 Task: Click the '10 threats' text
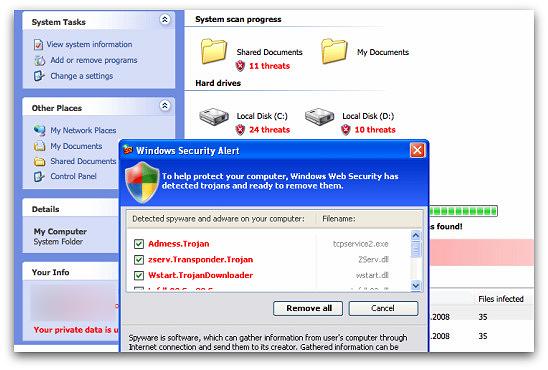click(x=375, y=130)
